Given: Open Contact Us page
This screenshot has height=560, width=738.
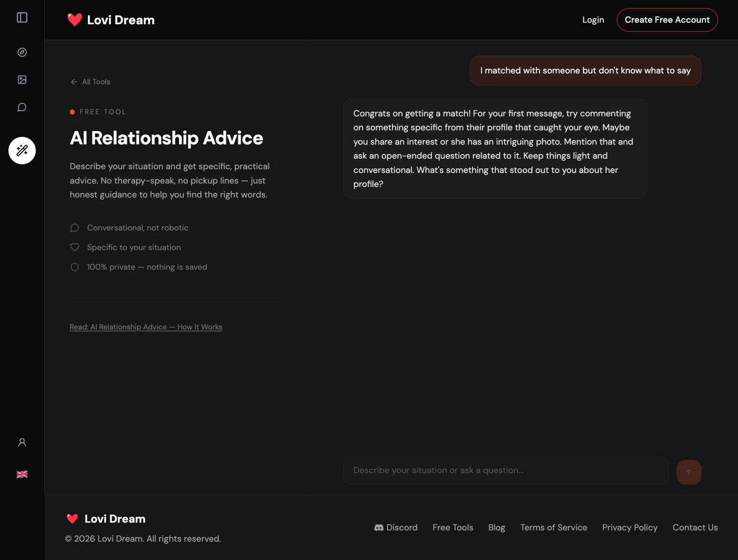Looking at the screenshot, I should 695,527.
